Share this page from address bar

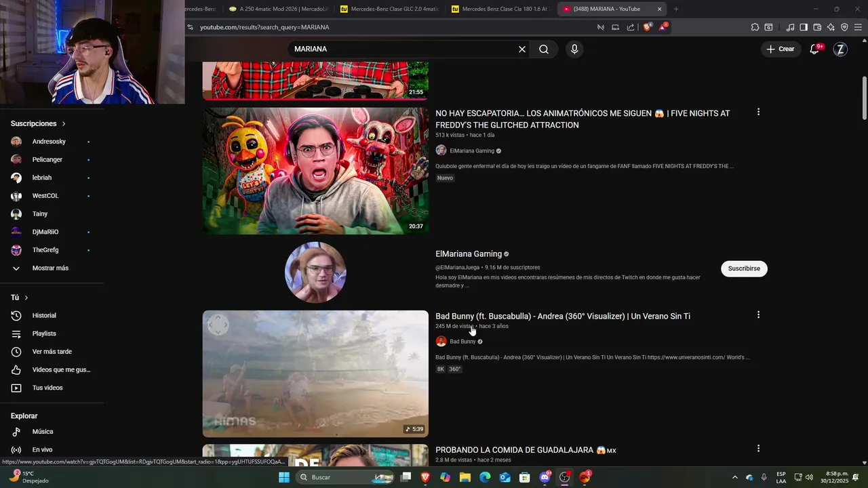[x=631, y=28]
